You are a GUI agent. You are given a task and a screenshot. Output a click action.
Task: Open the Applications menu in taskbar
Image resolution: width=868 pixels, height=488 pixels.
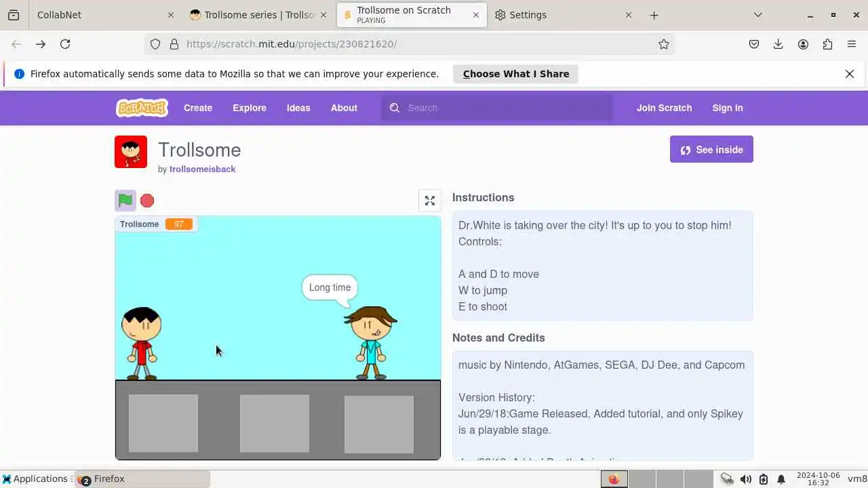(37, 479)
